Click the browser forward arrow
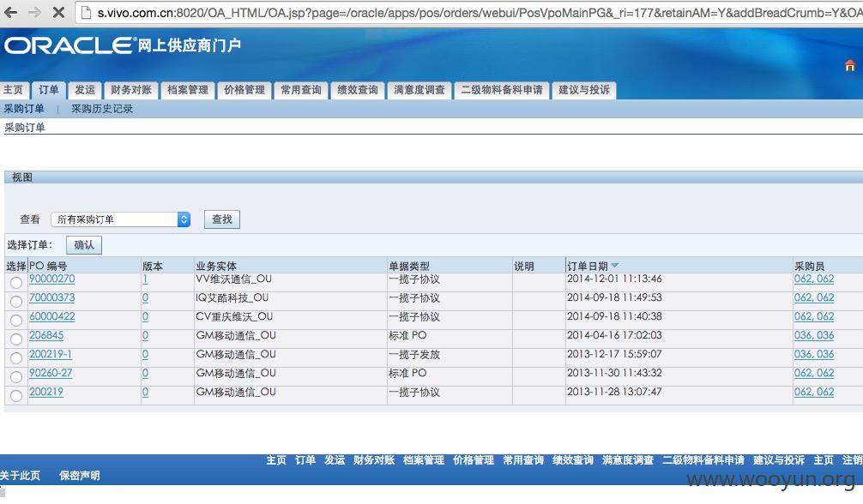Screen dimensions: 863x504 click(34, 12)
